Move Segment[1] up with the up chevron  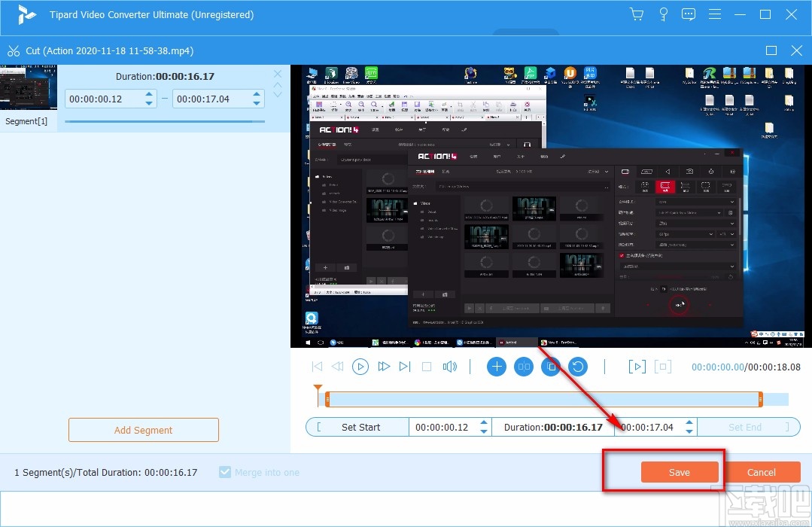coord(278,84)
